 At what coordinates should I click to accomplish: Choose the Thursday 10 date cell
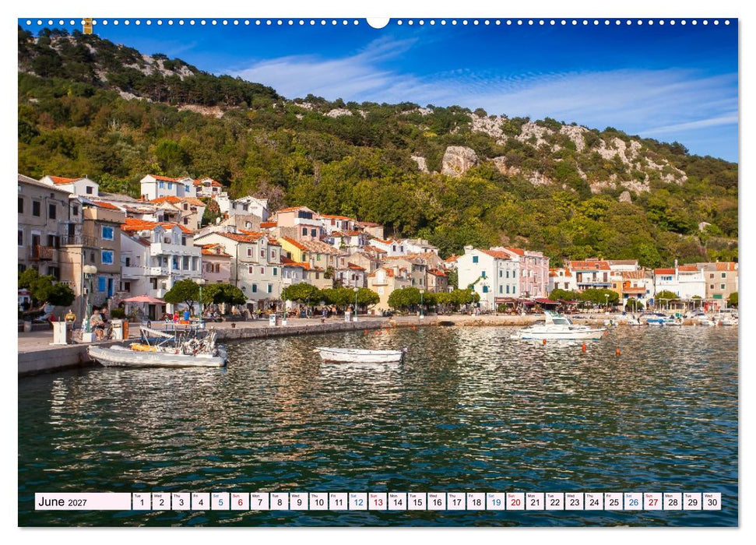(x=318, y=501)
